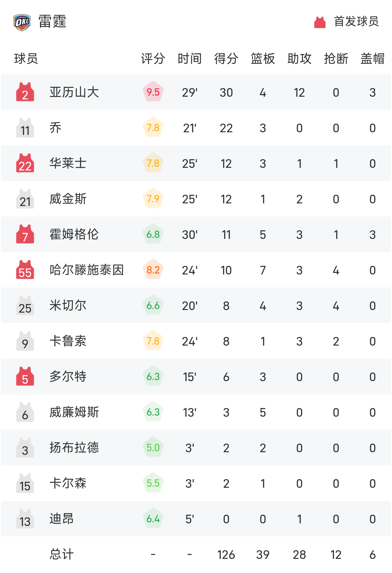
Task: Click the OKC Thunder team logo
Action: click(x=22, y=22)
